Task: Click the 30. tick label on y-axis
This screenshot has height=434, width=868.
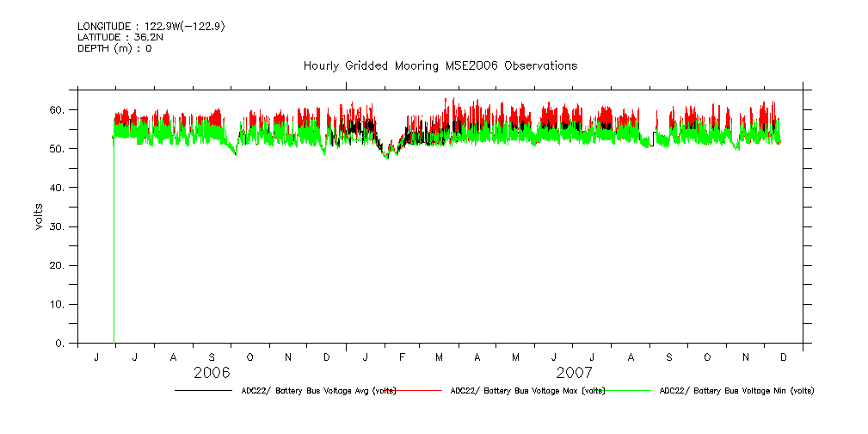Action: pyautogui.click(x=56, y=226)
